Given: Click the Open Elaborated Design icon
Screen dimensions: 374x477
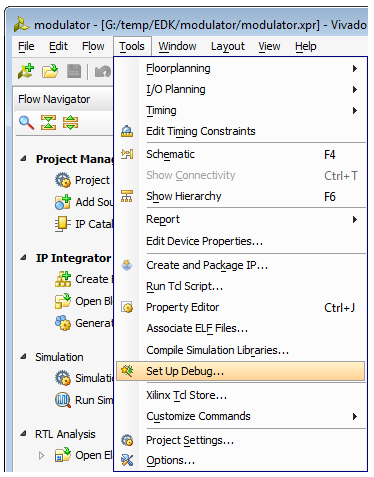Looking at the screenshot, I should 63,455.
